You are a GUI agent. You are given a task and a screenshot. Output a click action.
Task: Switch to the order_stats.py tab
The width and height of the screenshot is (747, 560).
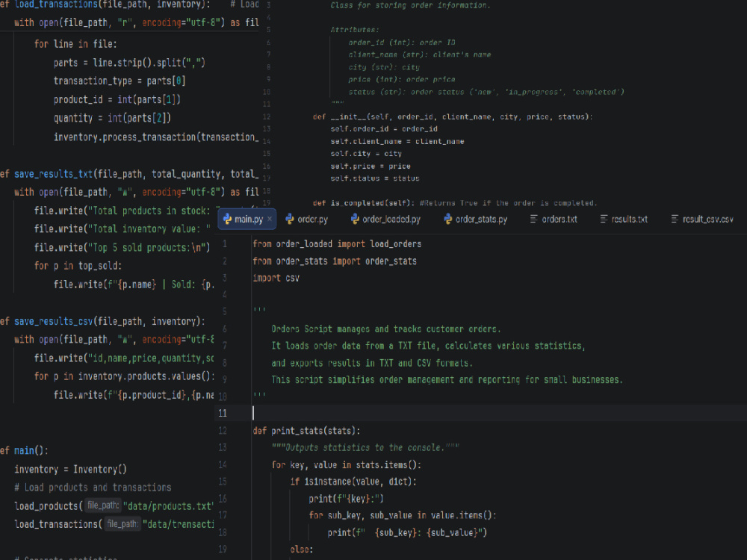coord(475,219)
